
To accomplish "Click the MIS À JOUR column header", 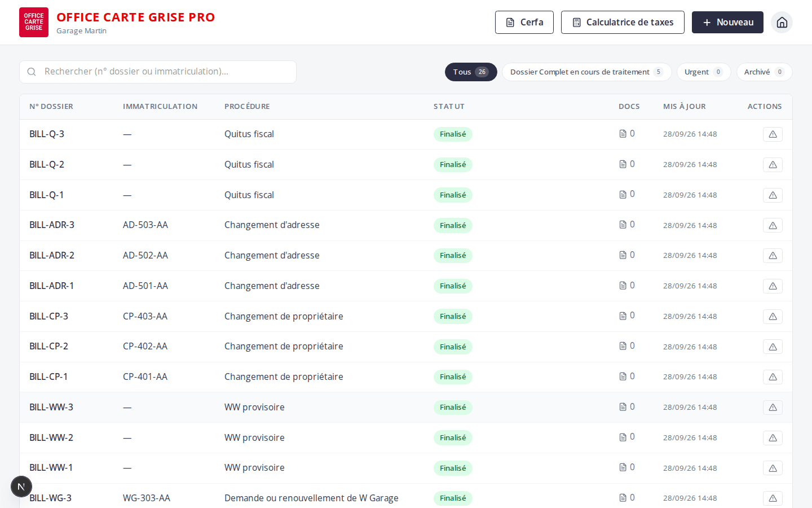I will click(685, 106).
